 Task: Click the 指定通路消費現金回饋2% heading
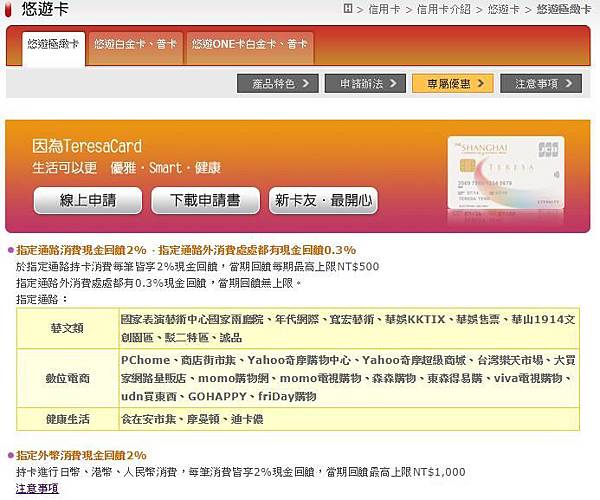(x=81, y=250)
